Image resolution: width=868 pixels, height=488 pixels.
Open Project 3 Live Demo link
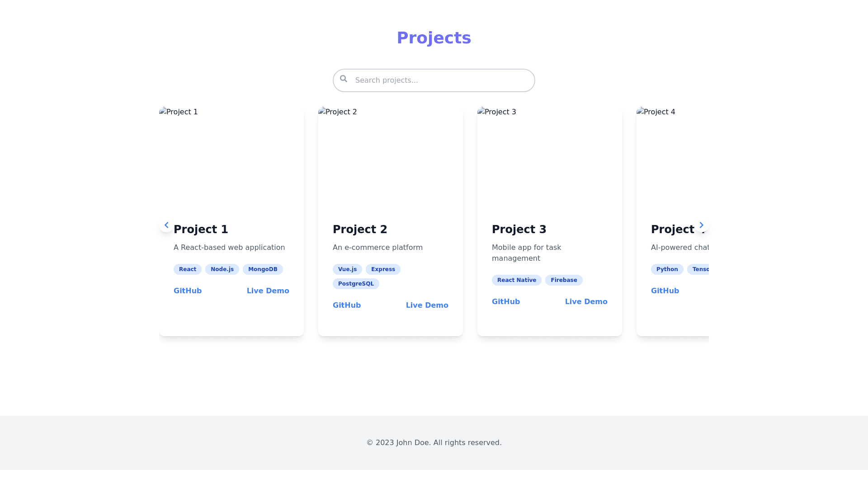click(586, 302)
